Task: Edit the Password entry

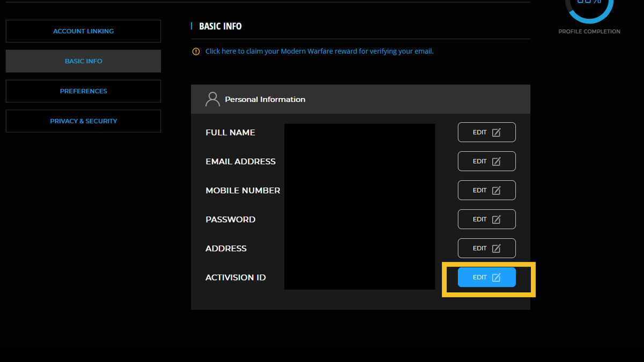Action: tap(487, 219)
